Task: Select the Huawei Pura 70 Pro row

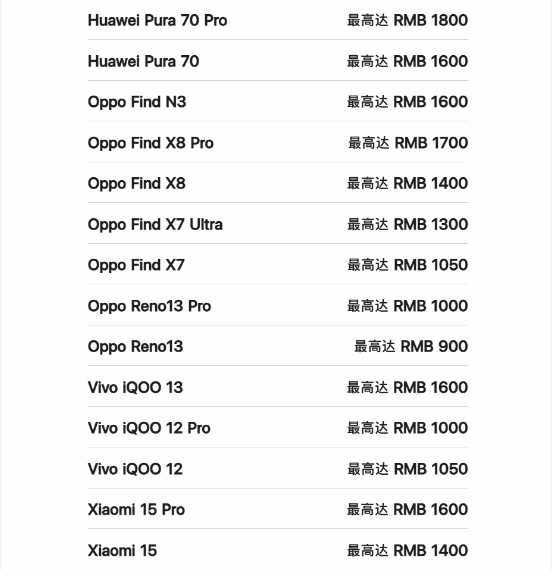Action: pos(277,20)
